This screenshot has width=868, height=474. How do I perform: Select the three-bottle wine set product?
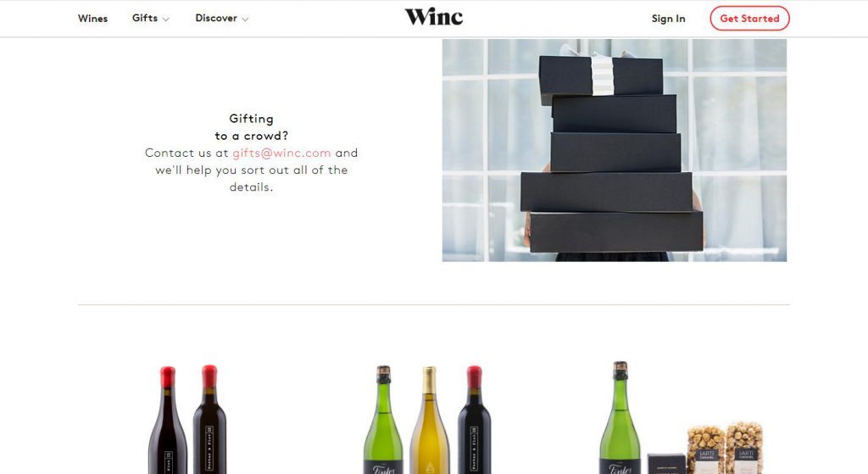427,419
